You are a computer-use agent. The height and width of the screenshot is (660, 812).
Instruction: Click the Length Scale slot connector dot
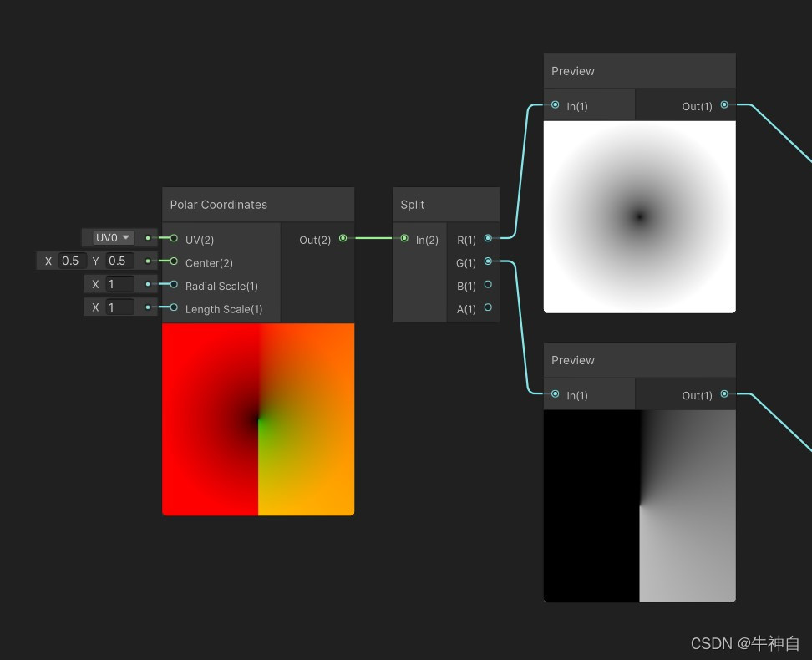(148, 307)
